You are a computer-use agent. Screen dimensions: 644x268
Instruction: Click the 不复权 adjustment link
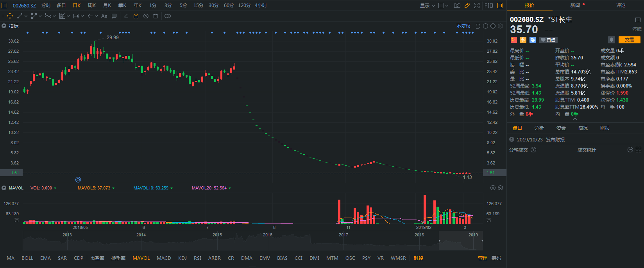463,26
